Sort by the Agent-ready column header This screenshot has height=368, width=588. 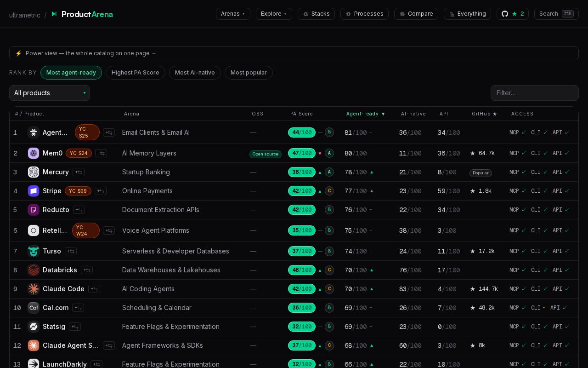[x=366, y=114]
